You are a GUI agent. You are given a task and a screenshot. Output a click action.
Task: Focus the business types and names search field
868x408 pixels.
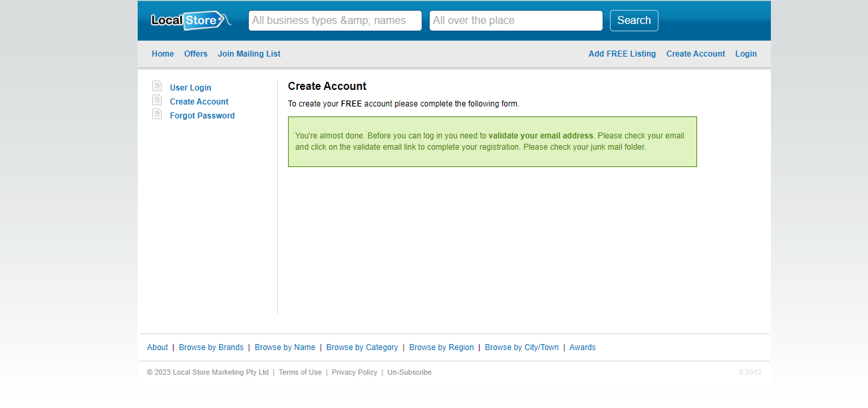335,21
